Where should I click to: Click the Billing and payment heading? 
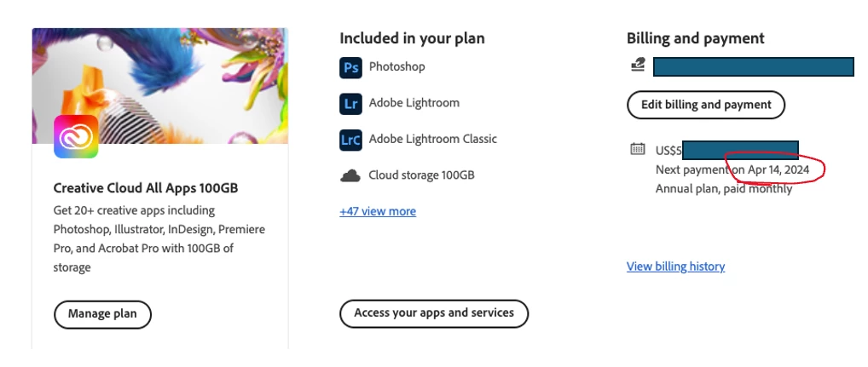pyautogui.click(x=695, y=38)
